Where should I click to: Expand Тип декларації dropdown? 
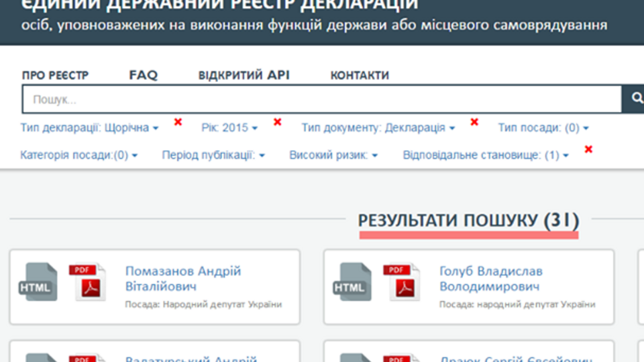pos(89,127)
